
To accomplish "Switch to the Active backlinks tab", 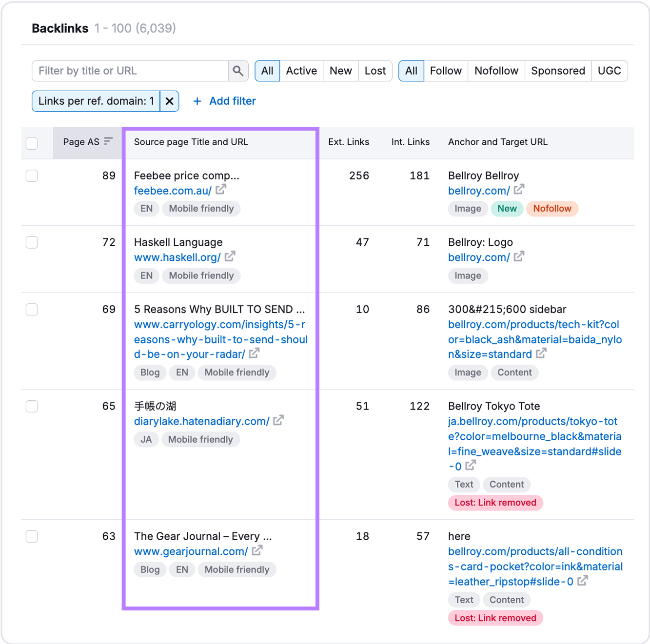I will (301, 71).
